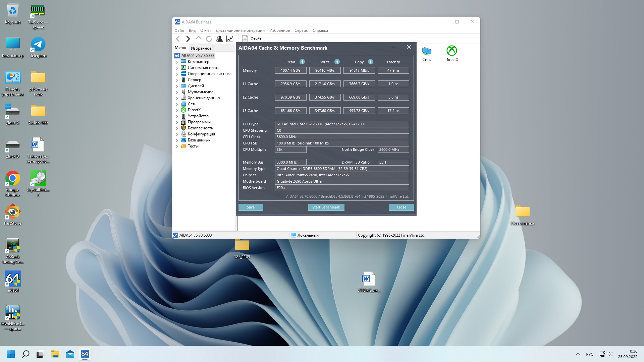Switch to the Избранное tab
This screenshot has width=644, height=362.
coord(201,48)
